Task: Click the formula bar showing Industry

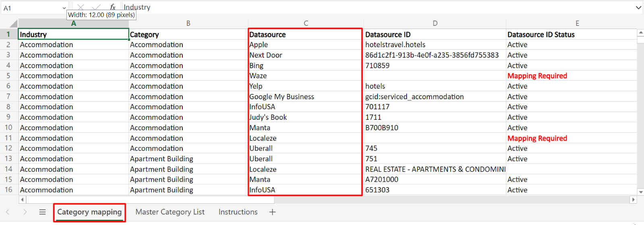Action: click(x=376, y=7)
